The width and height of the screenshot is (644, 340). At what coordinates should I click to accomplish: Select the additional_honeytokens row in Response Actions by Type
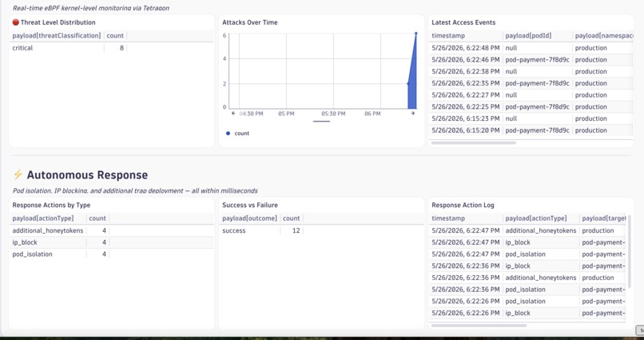click(x=111, y=230)
